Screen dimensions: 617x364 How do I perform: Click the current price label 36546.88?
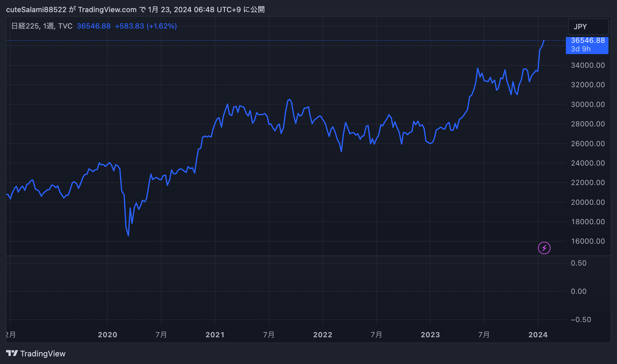point(587,41)
